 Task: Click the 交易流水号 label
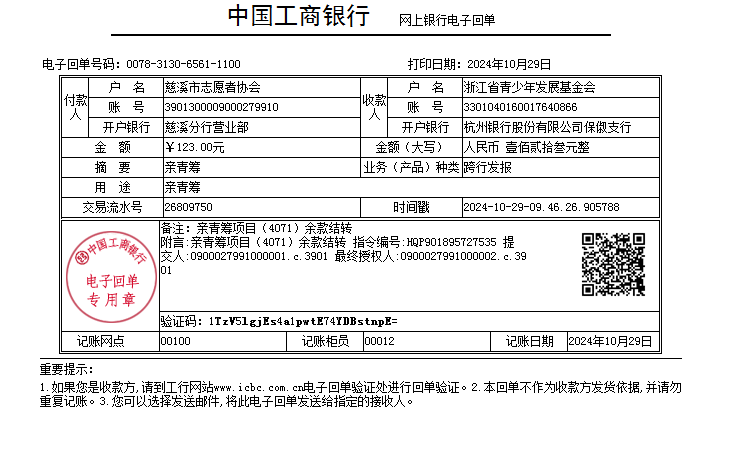(x=112, y=208)
